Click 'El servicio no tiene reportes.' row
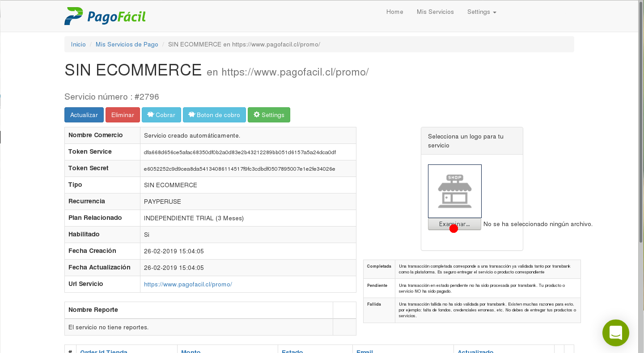 click(x=199, y=327)
